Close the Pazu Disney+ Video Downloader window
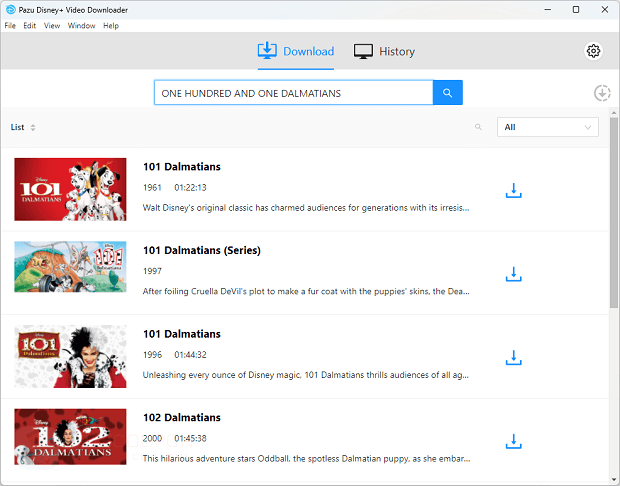This screenshot has width=620, height=486. coord(605,9)
